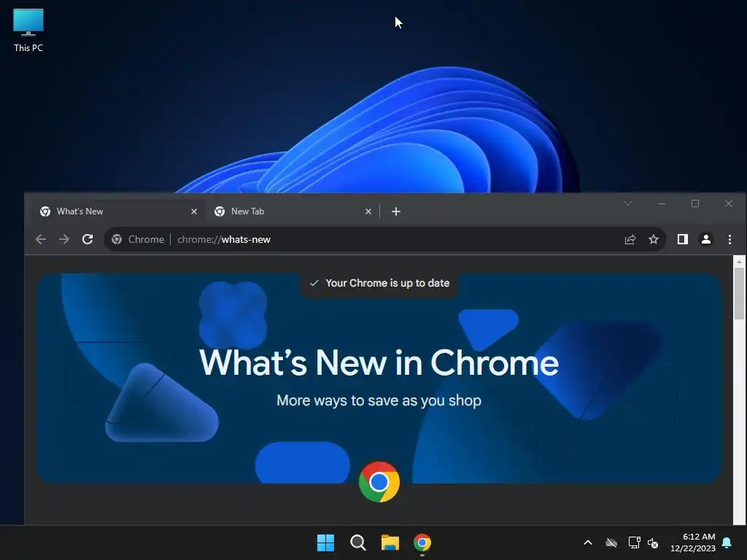747x560 pixels.
Task: Open Windows Start menu
Action: [326, 542]
